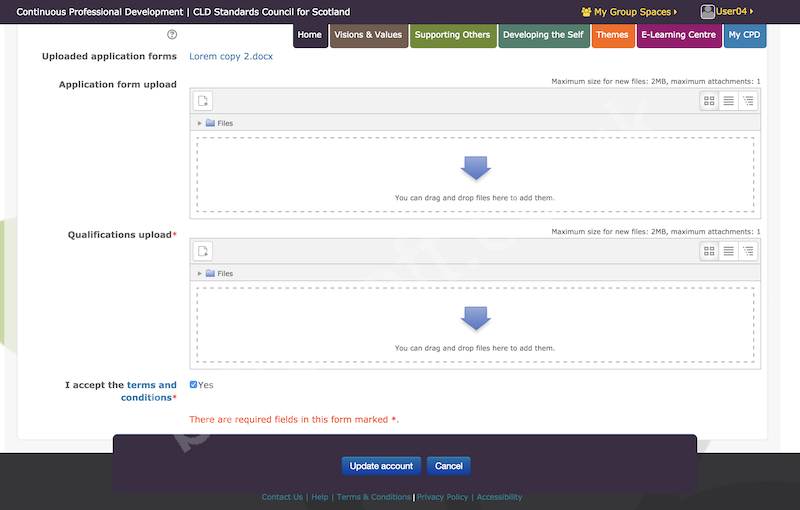This screenshot has width=800, height=510.
Task: Click the My Group Spaces people icon
Action: 586,12
